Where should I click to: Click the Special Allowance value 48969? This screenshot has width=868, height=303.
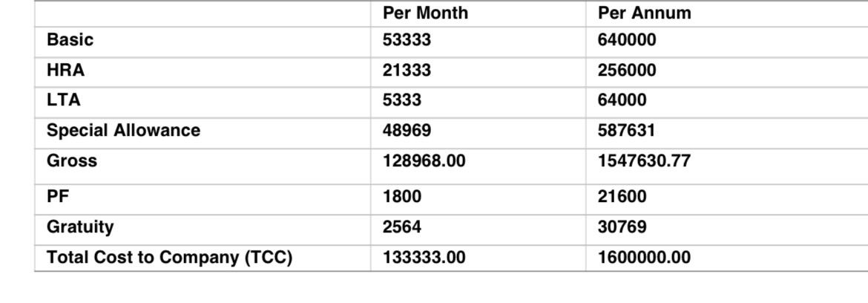pyautogui.click(x=407, y=131)
